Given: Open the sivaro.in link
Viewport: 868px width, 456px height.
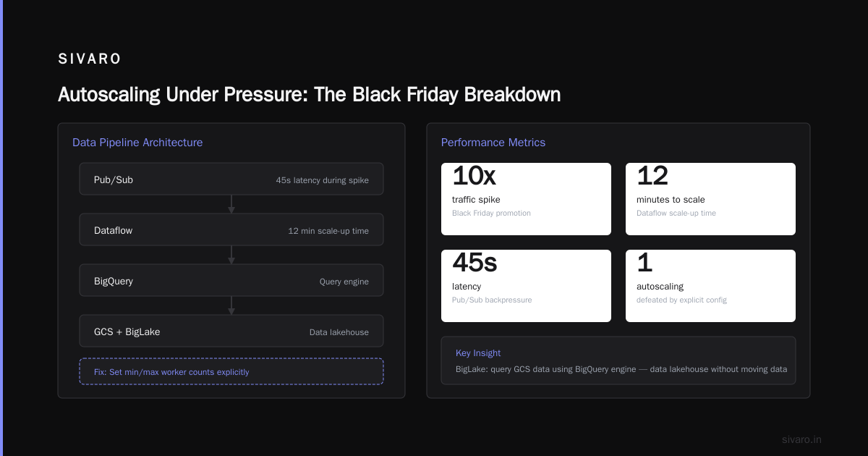Looking at the screenshot, I should pyautogui.click(x=801, y=439).
